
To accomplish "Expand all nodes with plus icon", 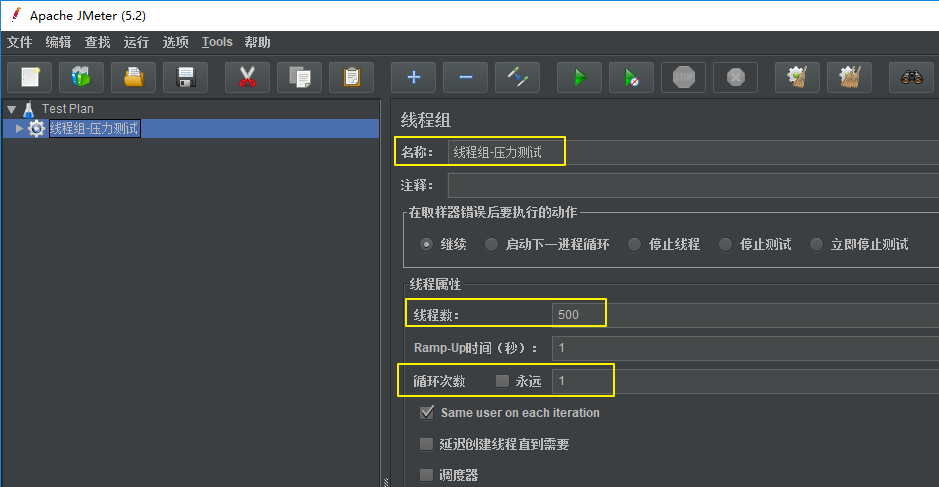I will click(x=413, y=77).
